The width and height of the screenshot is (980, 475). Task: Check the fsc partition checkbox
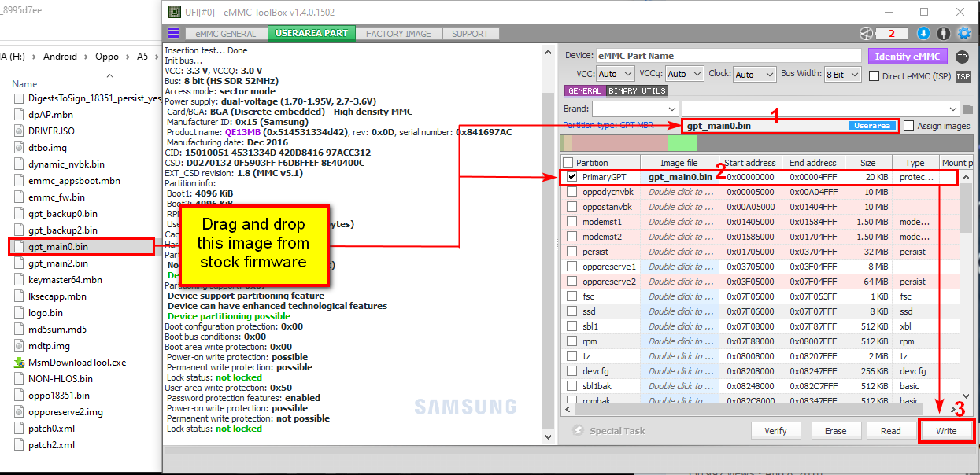pos(571,296)
